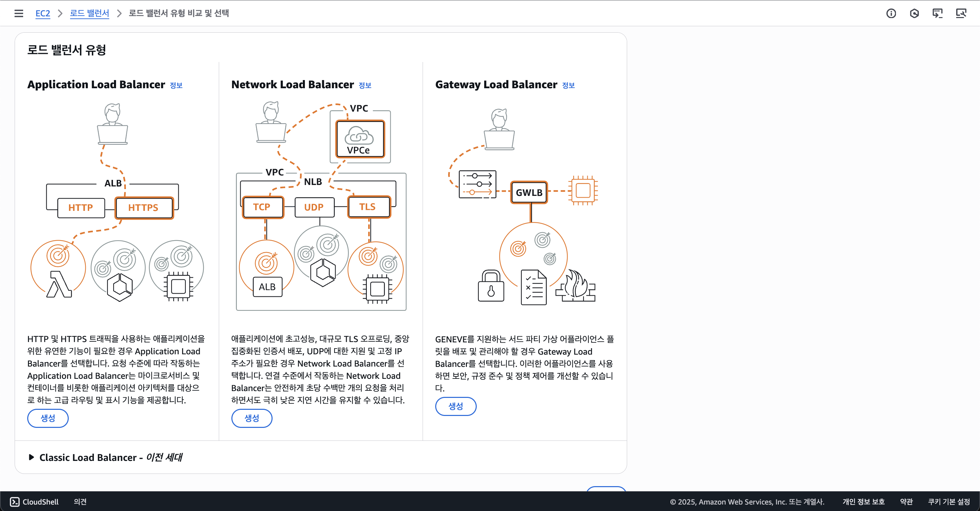Screen dimensions: 980x511
Task: Create an Application Load Balancer with 생성
Action: point(48,418)
